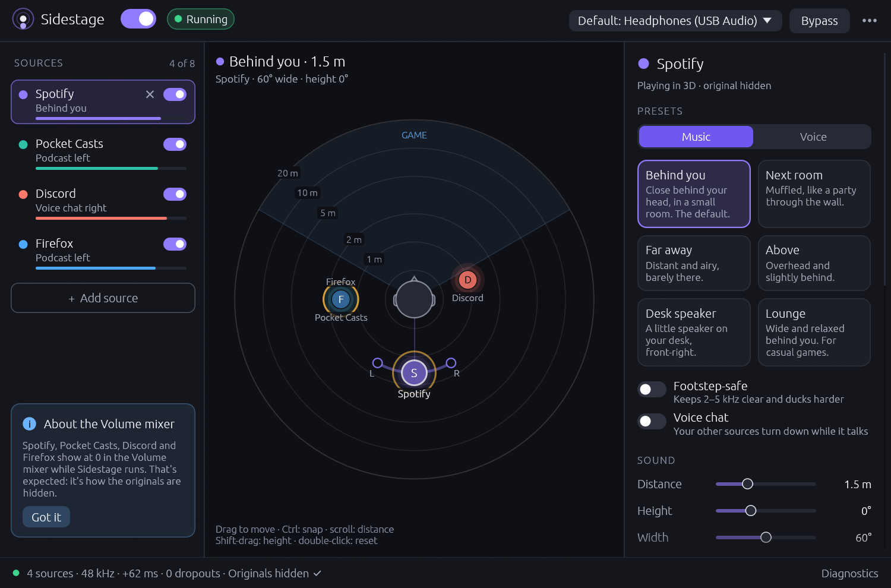Viewport: 891px width, 588px height.
Task: Grab the L width handle near Spotify
Action: tap(377, 363)
